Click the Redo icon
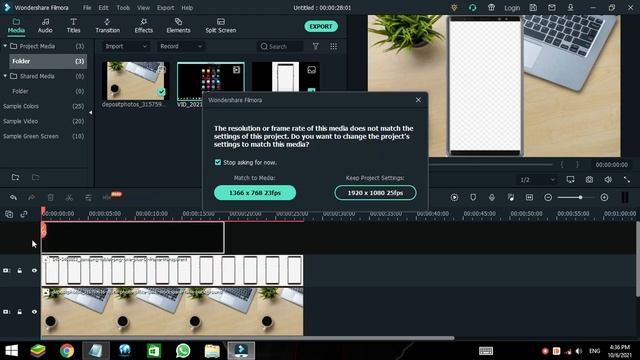This screenshot has height=360, width=640. 31,198
